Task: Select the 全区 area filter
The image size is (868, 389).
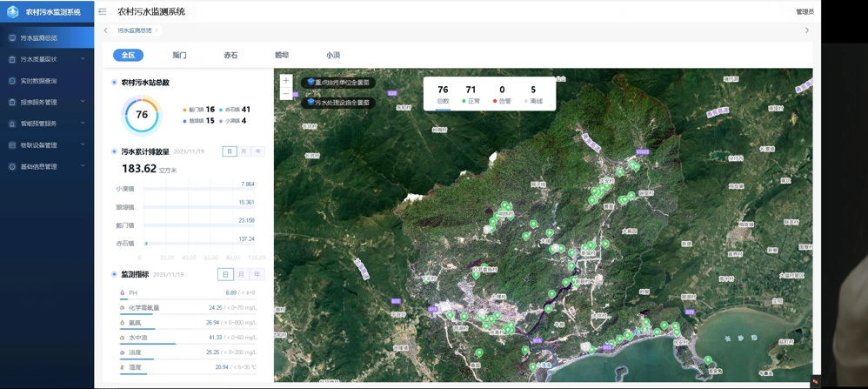Action: (x=129, y=56)
